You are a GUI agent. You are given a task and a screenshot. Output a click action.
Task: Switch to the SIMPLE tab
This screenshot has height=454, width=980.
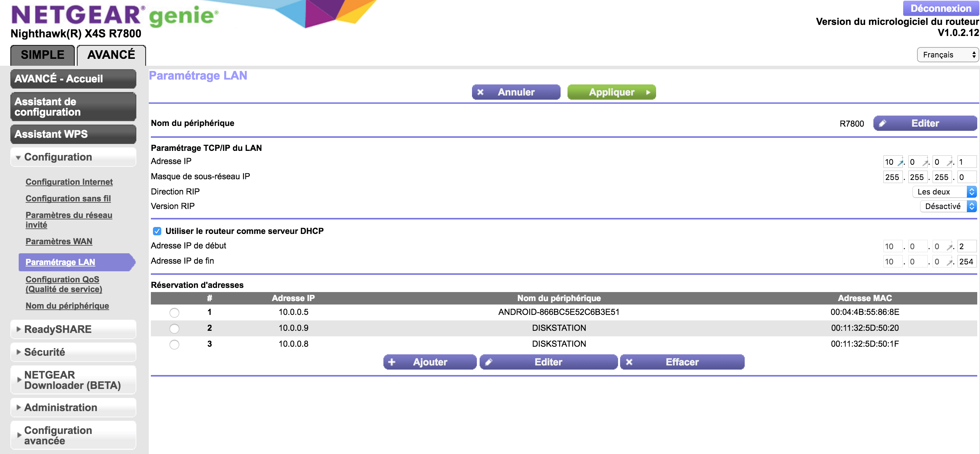click(43, 55)
